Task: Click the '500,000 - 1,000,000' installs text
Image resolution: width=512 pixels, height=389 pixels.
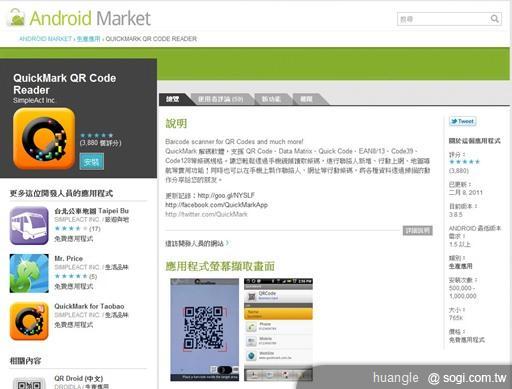Action: click(x=463, y=292)
